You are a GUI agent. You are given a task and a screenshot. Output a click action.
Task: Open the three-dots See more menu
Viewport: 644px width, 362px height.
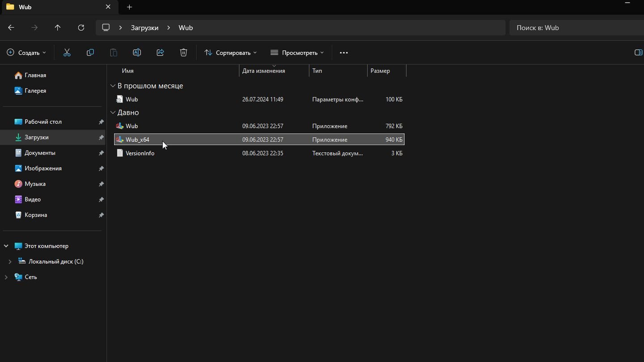pos(343,53)
